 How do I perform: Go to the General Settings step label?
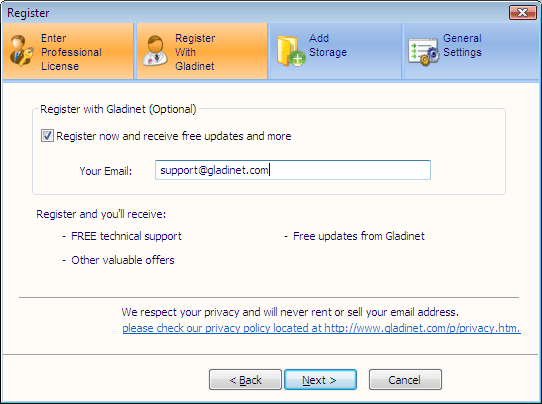tap(462, 45)
